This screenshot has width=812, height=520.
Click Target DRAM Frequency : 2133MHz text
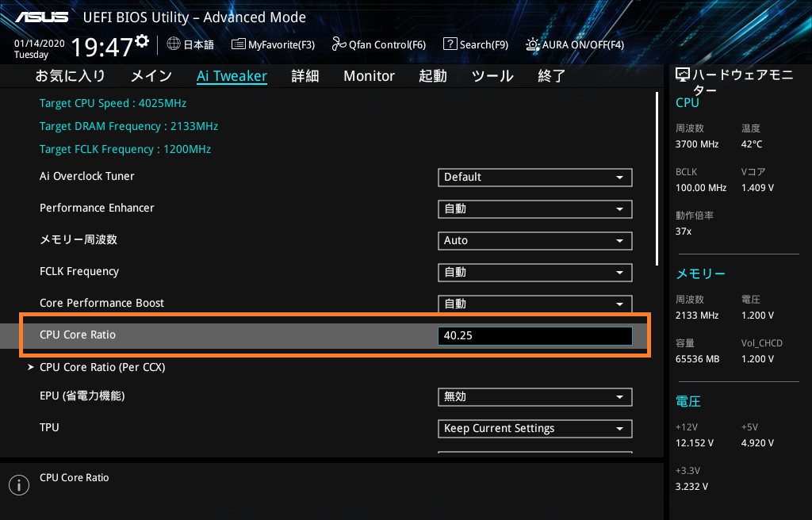point(129,126)
